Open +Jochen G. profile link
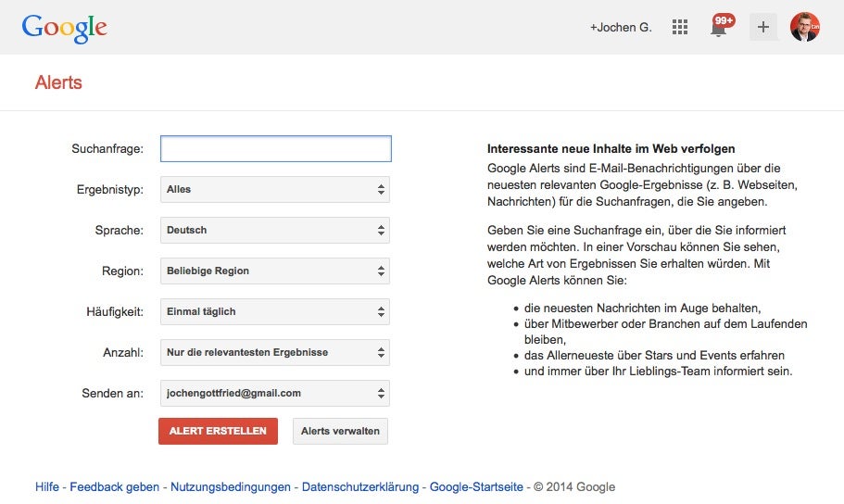The height and width of the screenshot is (504, 844). 621,28
